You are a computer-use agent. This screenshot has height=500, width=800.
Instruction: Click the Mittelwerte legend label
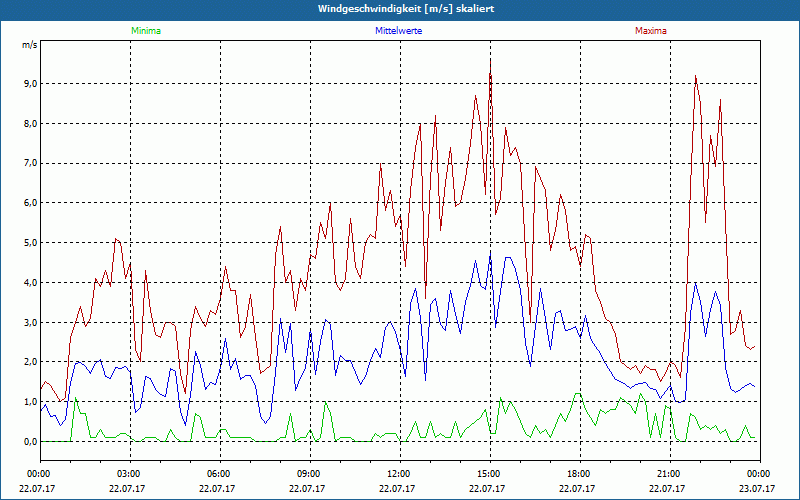(398, 31)
